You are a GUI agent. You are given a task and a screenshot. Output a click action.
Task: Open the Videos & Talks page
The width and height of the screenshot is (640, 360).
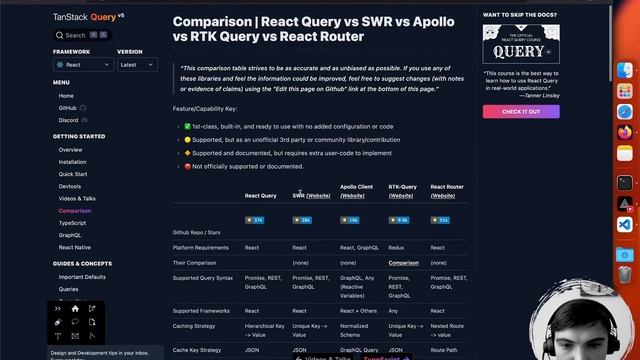(77, 199)
